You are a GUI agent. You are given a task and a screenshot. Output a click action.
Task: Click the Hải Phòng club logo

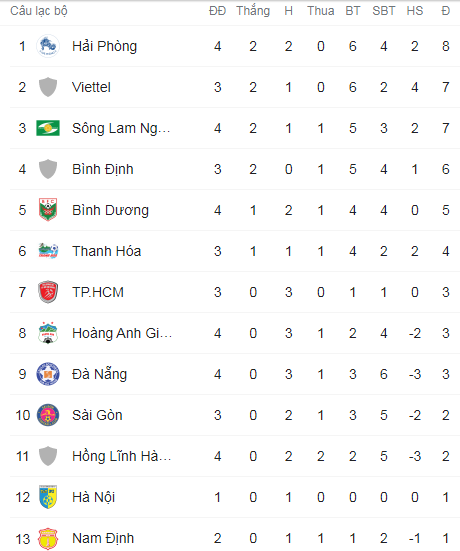48,46
